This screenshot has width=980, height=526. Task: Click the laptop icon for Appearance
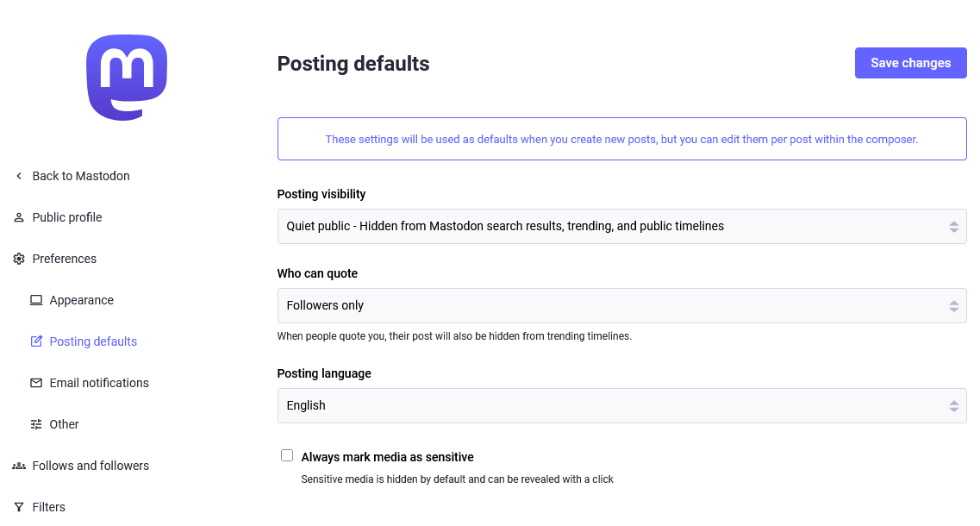coord(36,300)
